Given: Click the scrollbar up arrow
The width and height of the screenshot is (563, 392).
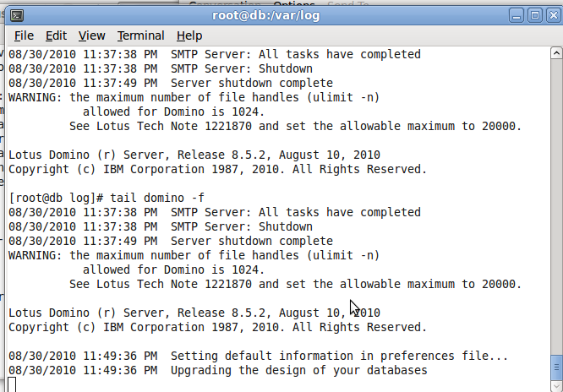Looking at the screenshot, I should point(556,53).
